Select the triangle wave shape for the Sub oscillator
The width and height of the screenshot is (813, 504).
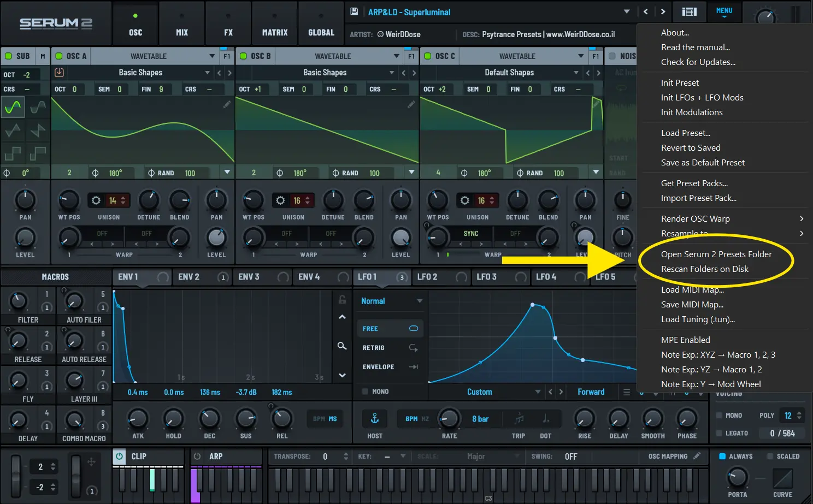13,130
